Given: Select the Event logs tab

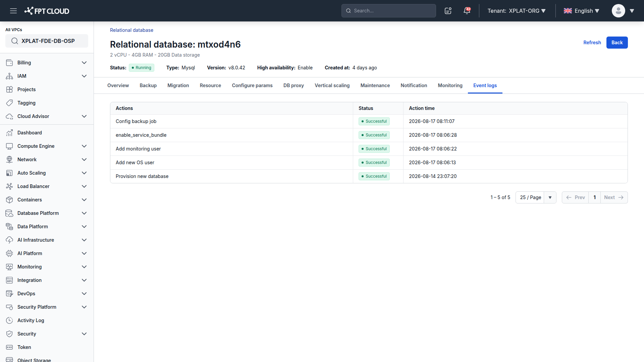Looking at the screenshot, I should click(485, 85).
